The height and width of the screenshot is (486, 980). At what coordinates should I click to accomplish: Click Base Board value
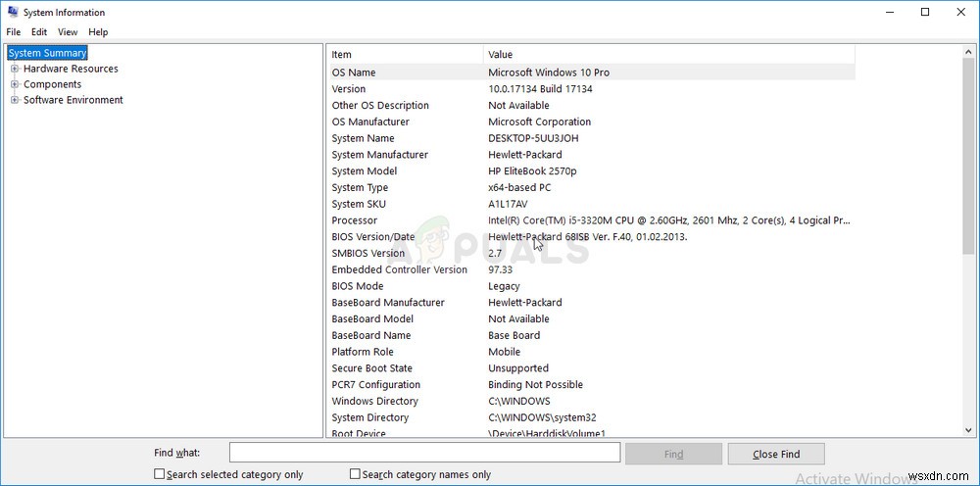pyautogui.click(x=514, y=335)
